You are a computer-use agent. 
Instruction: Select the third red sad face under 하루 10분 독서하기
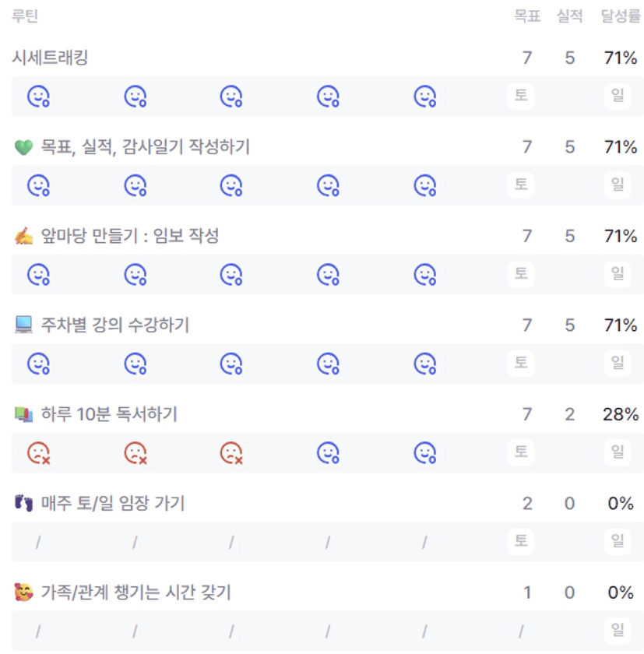pyautogui.click(x=231, y=452)
